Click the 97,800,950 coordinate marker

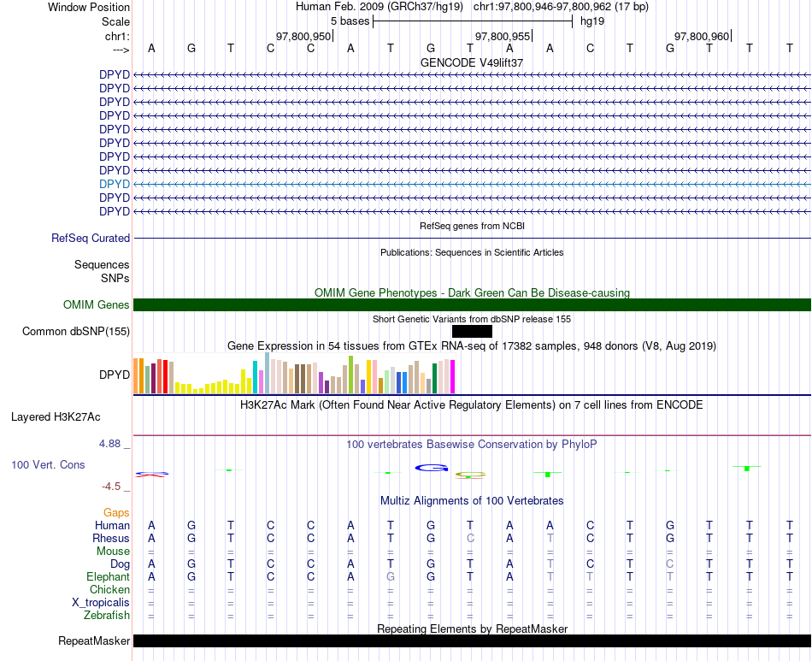coord(303,36)
